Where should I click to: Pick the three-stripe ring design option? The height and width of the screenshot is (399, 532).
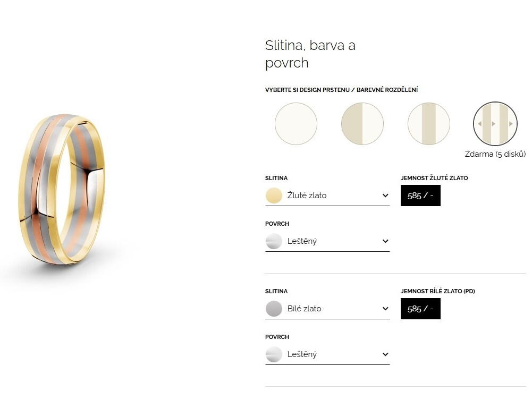point(429,124)
